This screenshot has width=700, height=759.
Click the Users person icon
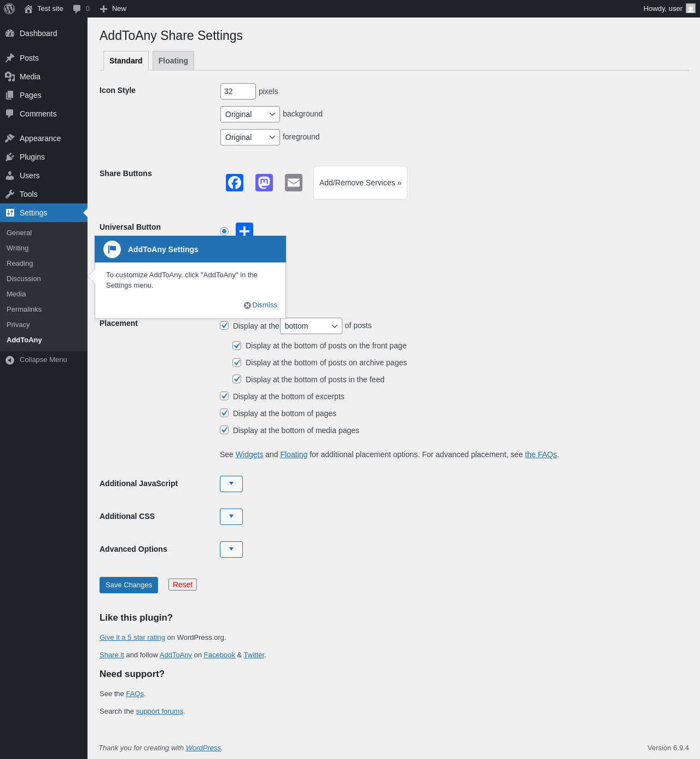click(10, 176)
